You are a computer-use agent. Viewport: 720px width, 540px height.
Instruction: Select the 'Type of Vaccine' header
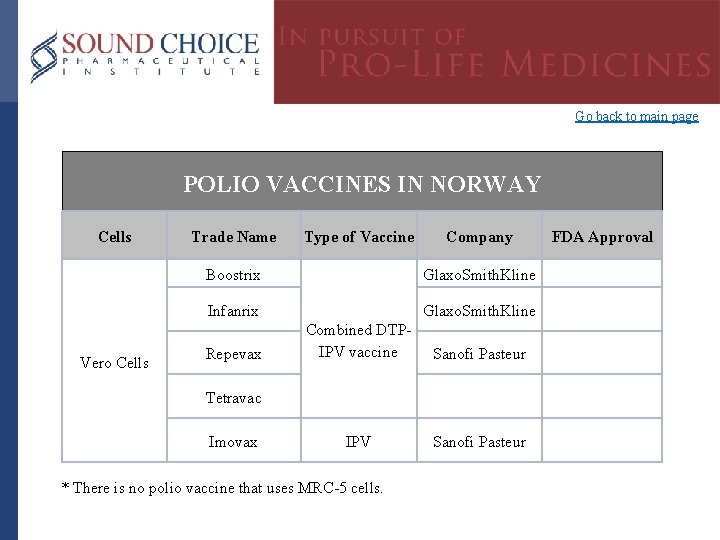[x=358, y=237]
